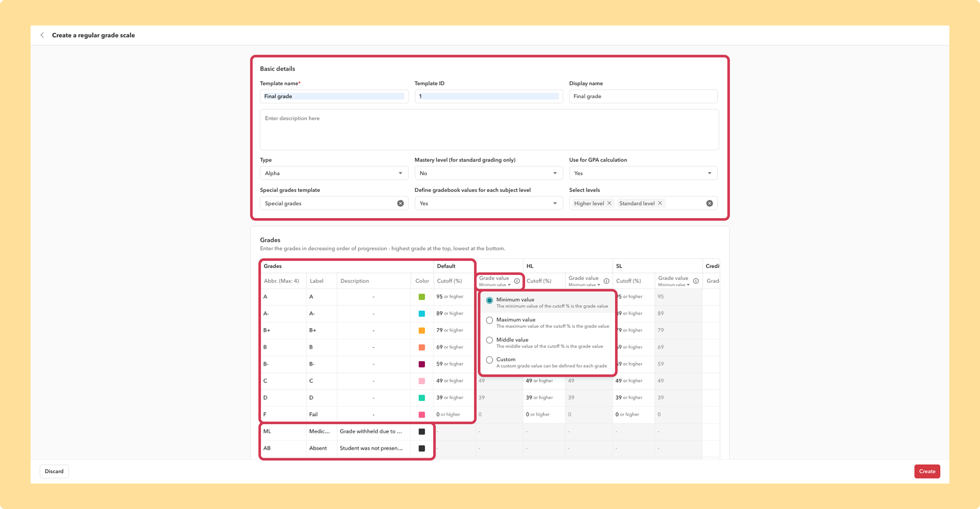Open the Use for GPA calculation dropdown

click(643, 173)
